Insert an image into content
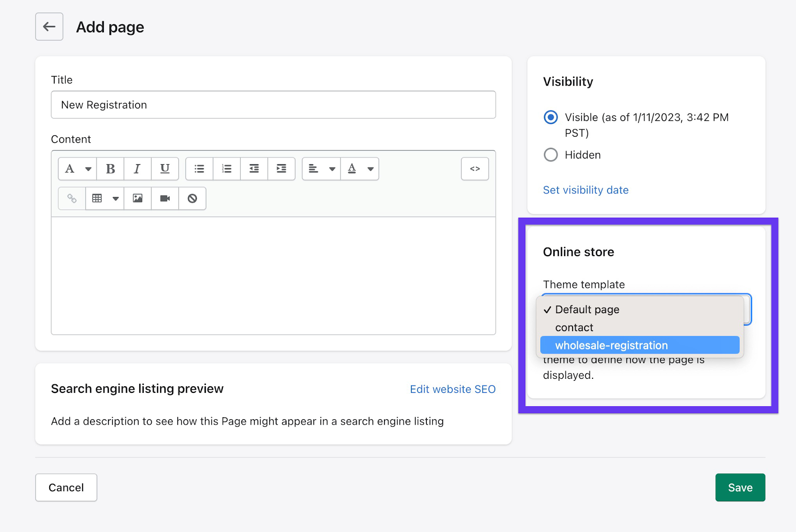Image resolution: width=796 pixels, height=532 pixels. 138,198
